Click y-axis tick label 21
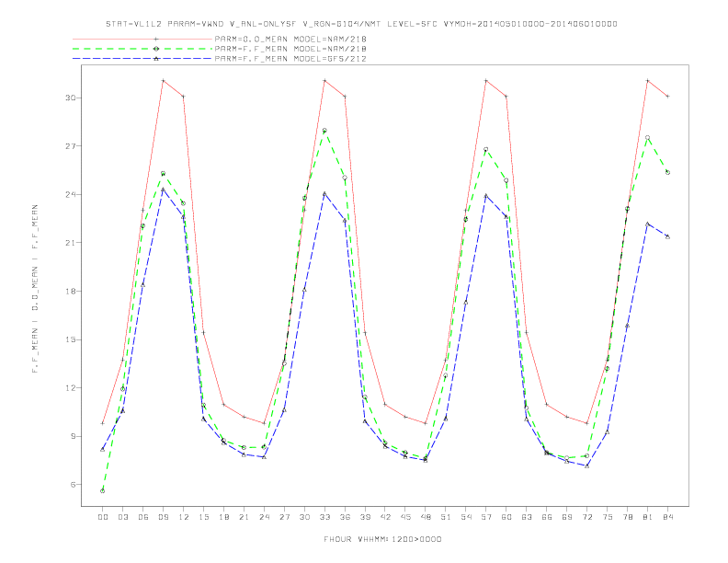 coord(70,243)
